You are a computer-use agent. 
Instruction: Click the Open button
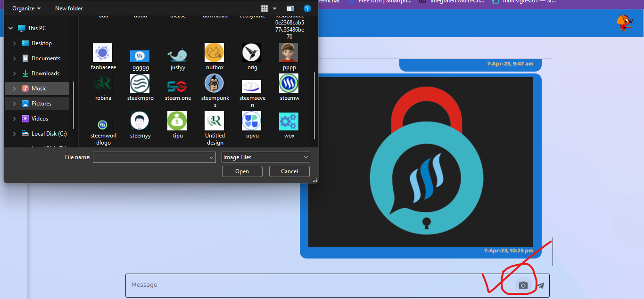coord(242,171)
